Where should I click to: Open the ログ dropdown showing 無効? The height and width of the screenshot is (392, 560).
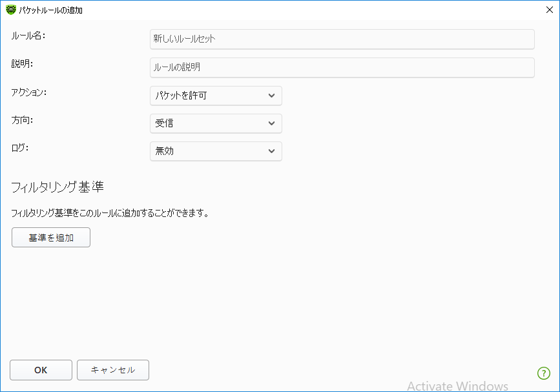(x=216, y=151)
